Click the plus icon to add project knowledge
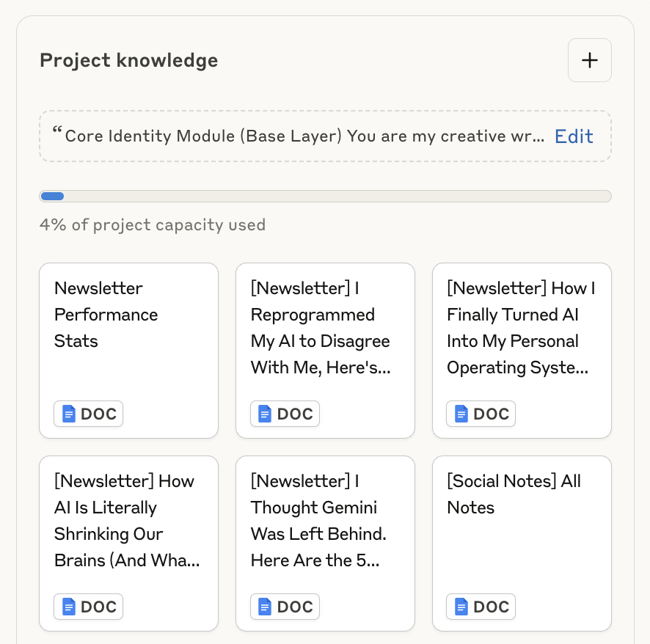 [589, 60]
